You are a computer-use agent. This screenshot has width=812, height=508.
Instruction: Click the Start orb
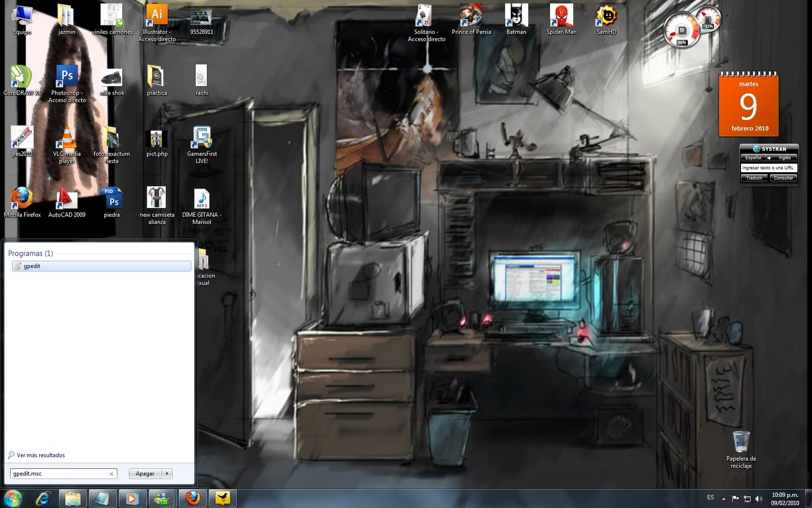[x=13, y=498]
